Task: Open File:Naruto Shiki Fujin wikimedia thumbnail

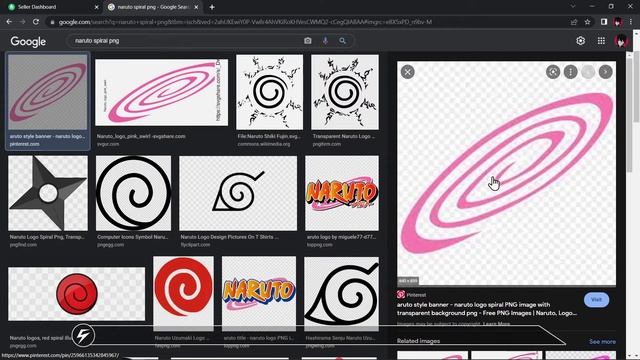Action: [269, 92]
